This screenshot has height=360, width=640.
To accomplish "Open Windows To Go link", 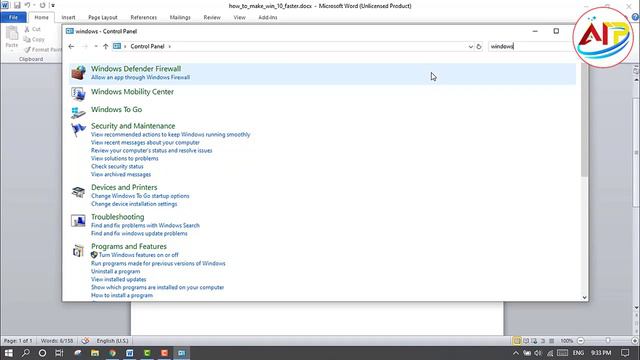I will coord(116,109).
